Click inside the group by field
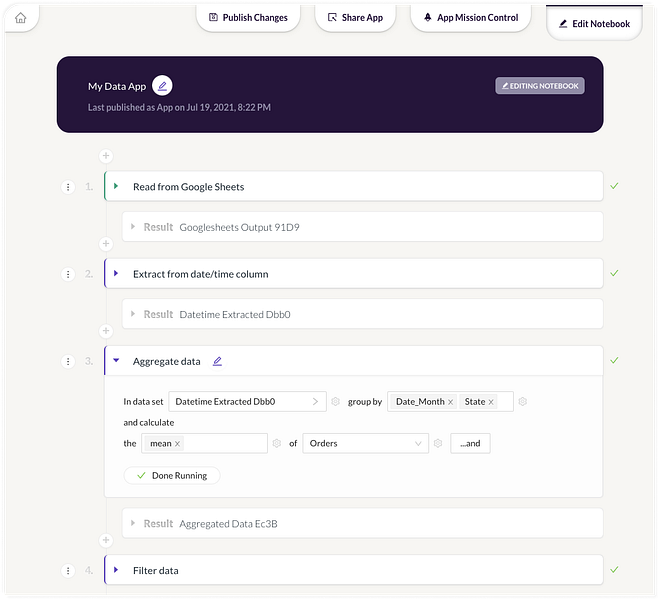 450,402
